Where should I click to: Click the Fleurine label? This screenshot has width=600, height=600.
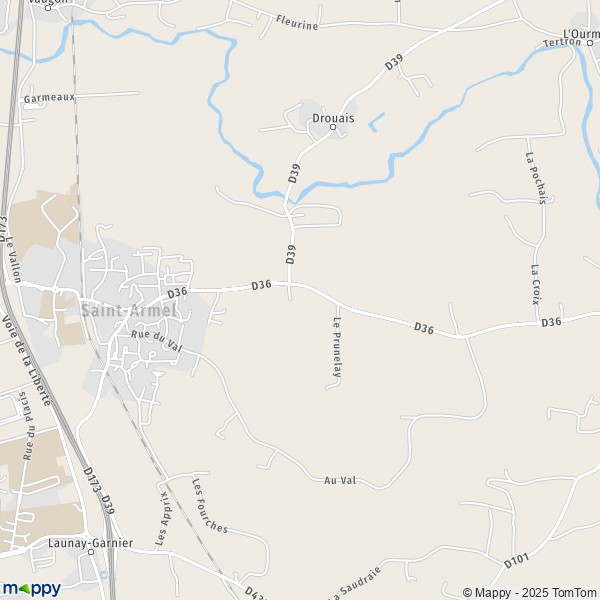(x=297, y=23)
